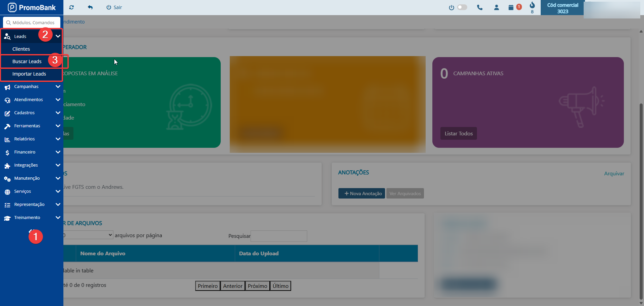Click the Módulos, Comandos search field

[33, 23]
